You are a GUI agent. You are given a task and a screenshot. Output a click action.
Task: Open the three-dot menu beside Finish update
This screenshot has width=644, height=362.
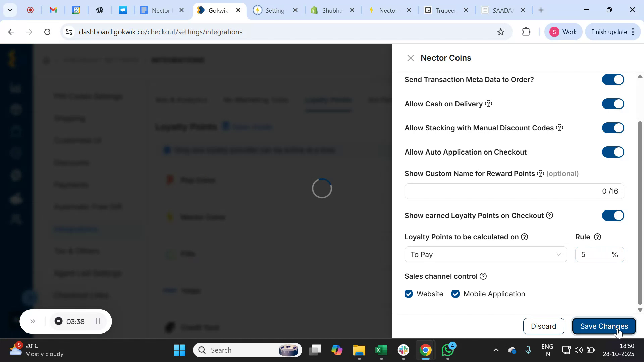pos(633,32)
